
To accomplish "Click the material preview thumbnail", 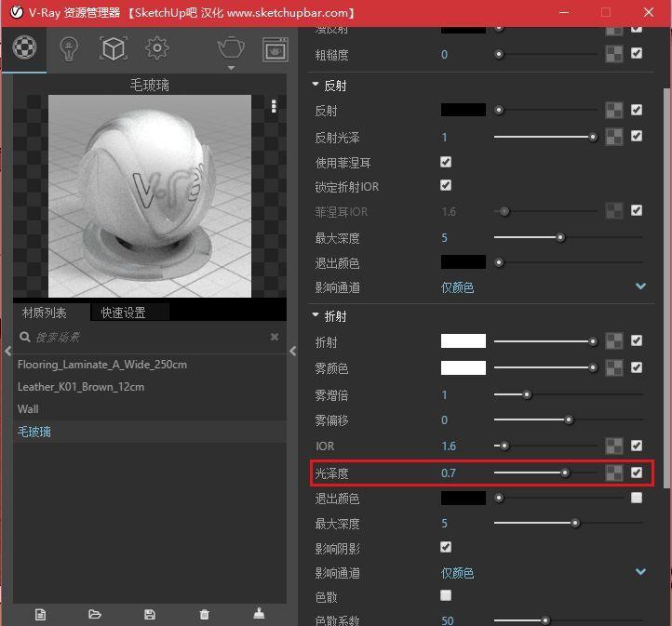I will [x=150, y=196].
